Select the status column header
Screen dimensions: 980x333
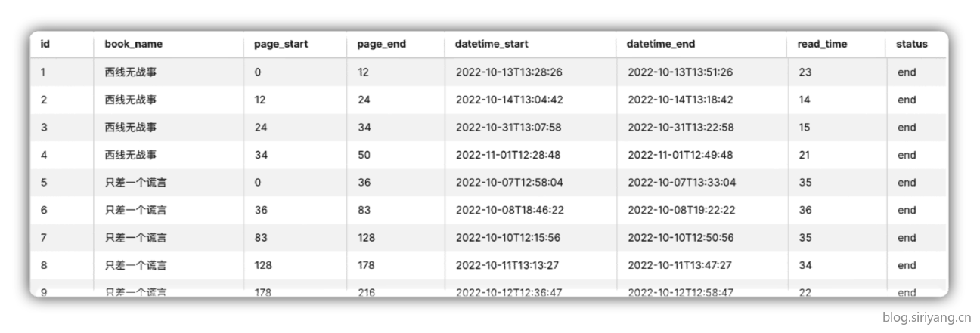tap(911, 44)
